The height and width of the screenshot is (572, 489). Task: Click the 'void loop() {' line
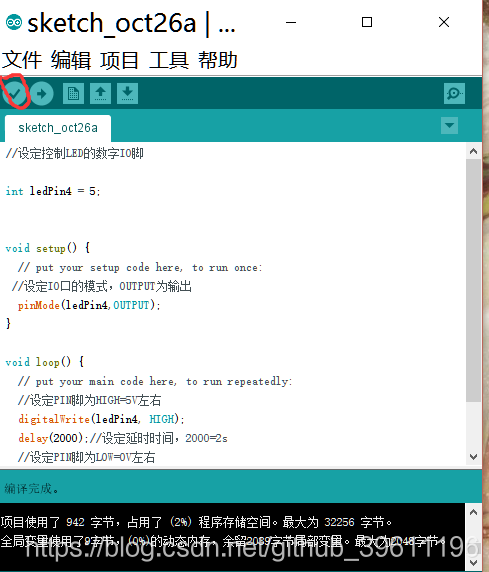click(45, 362)
